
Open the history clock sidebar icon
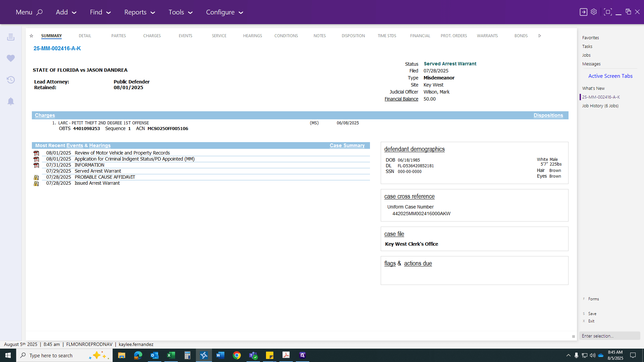point(11,80)
